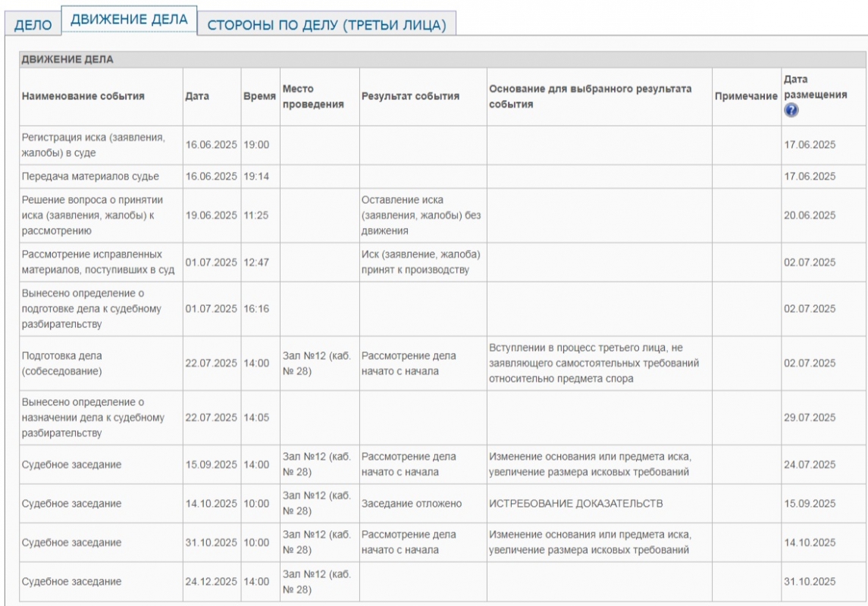The image size is (868, 606).
Task: Select the ДВИЖЕНИЕ ДЕЛА tab
Action: [129, 20]
